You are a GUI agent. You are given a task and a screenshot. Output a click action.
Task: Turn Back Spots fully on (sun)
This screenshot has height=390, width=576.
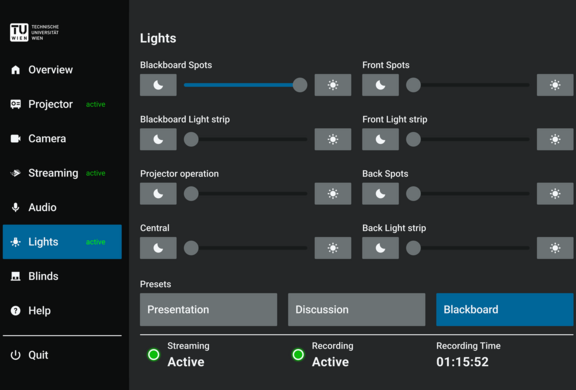point(555,194)
